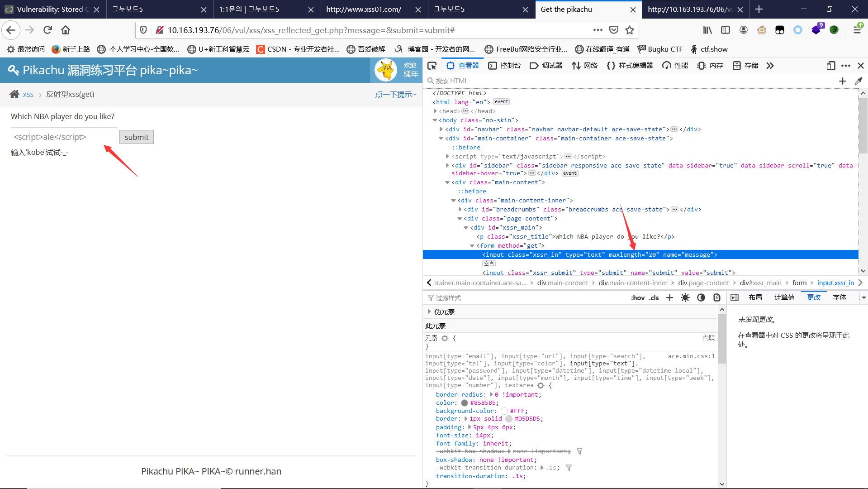The image size is (868, 489).
Task: Switch to the 布局 layout sidebar tab
Action: pyautogui.click(x=755, y=297)
